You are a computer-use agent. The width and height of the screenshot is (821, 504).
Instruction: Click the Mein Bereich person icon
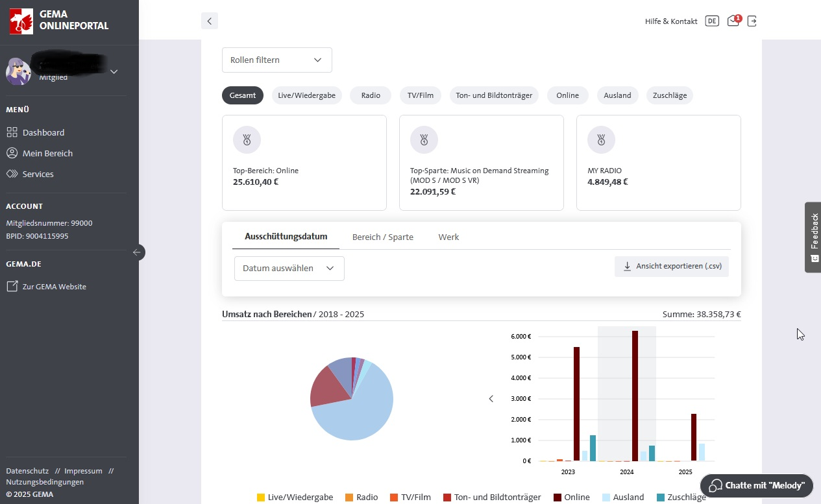coord(12,153)
